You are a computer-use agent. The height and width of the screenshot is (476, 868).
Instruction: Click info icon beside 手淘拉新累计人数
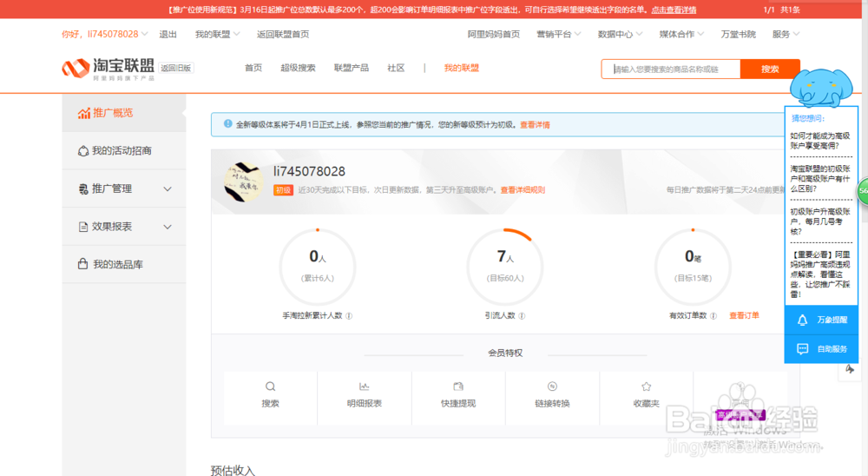(349, 316)
